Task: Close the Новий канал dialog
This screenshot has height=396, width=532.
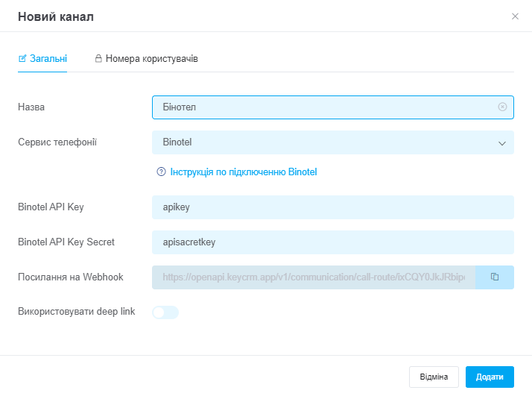Action: 515,16
